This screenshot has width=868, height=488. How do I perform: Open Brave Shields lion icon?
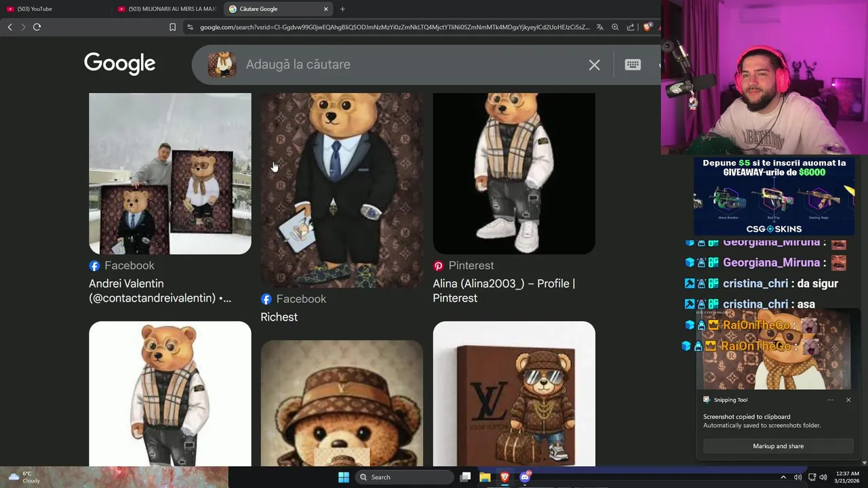coord(648,27)
